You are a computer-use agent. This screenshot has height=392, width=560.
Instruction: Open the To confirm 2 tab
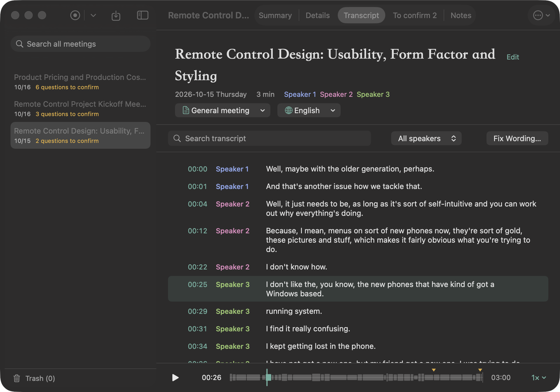tap(415, 15)
